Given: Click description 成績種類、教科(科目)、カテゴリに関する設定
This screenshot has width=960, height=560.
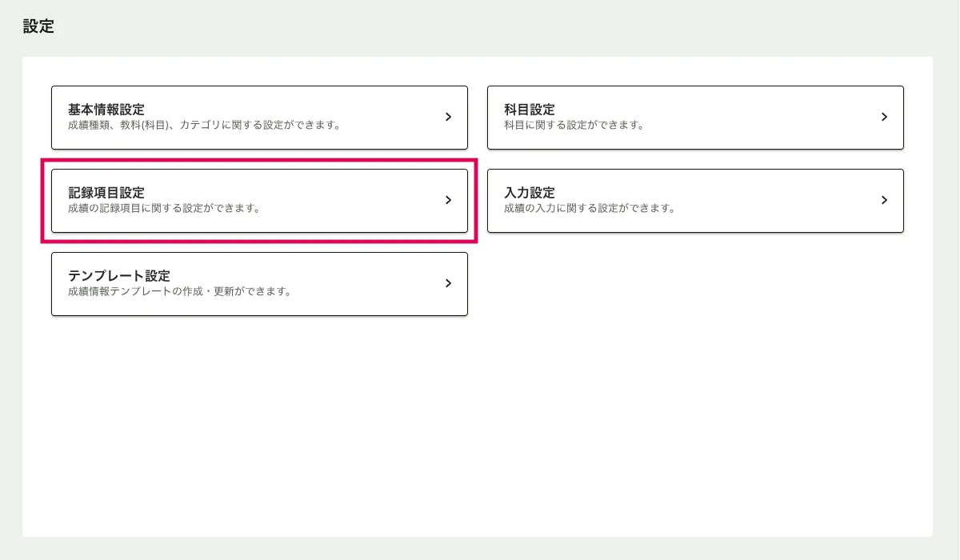Looking at the screenshot, I should [204, 126].
